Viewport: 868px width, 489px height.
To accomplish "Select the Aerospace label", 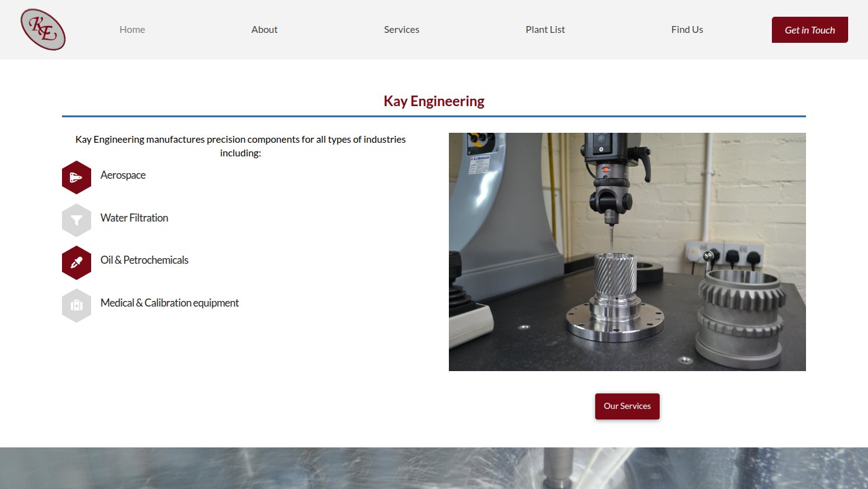I will pyautogui.click(x=123, y=175).
